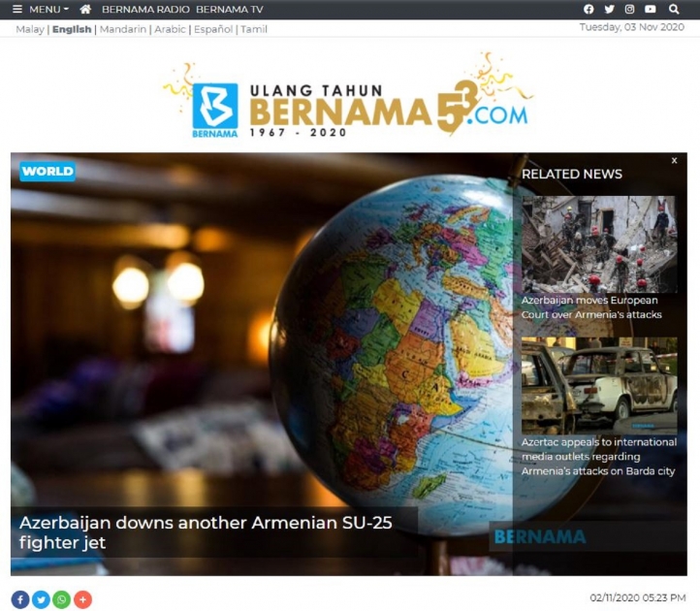Click the Bernama 53 anniversary logo
This screenshot has width=700, height=611.
348,96
